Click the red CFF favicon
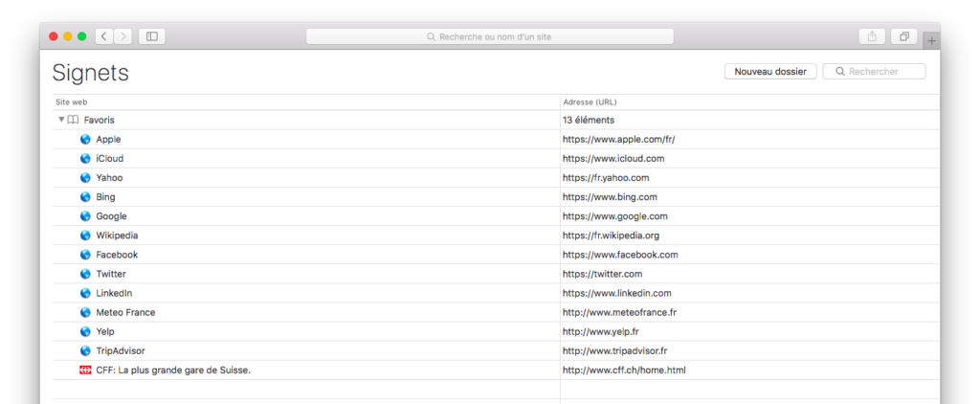 85,370
